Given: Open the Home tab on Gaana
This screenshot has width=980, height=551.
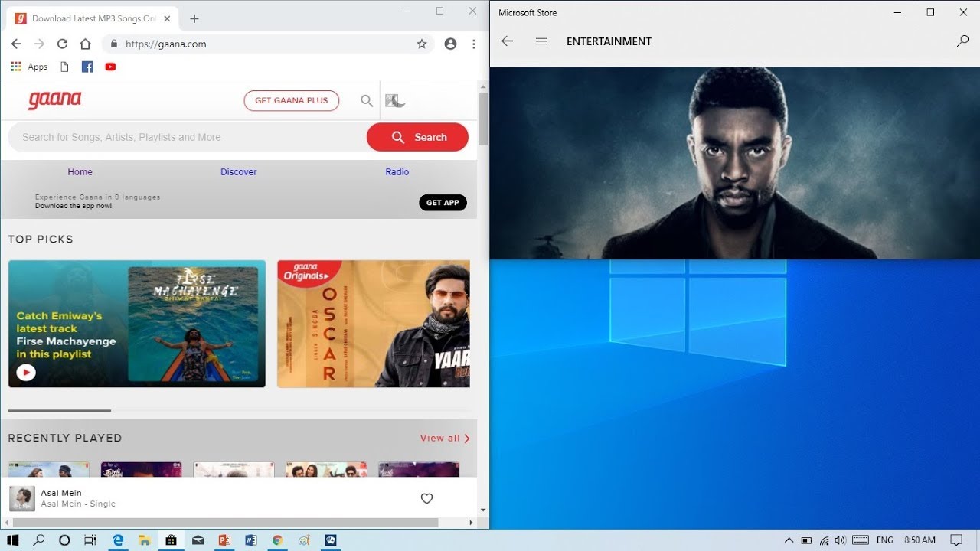Looking at the screenshot, I should pos(80,172).
